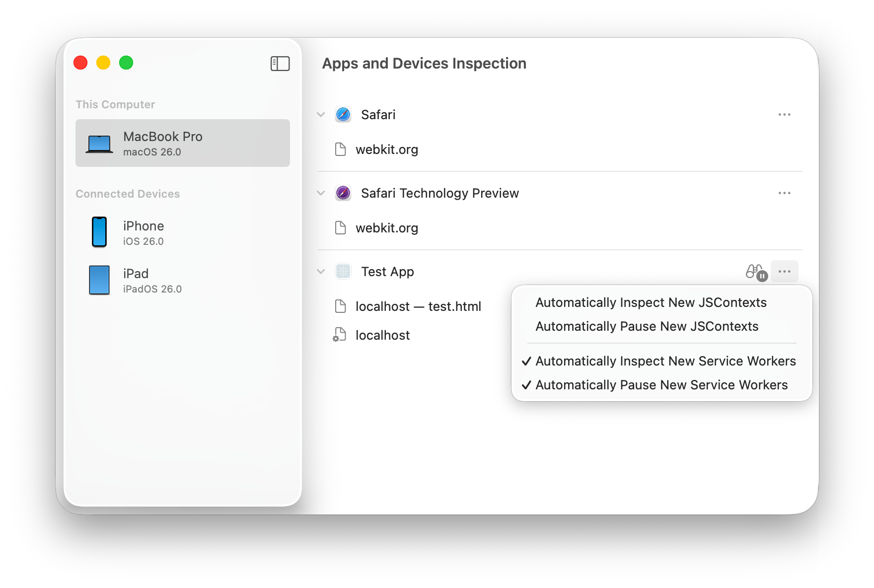
Task: Click the yellow minimize window button
Action: pyautogui.click(x=103, y=63)
